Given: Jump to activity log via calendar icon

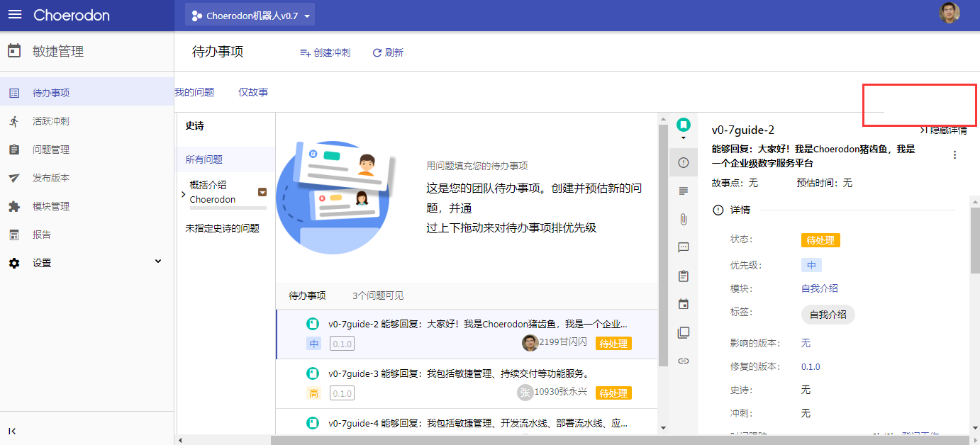Looking at the screenshot, I should click(684, 304).
